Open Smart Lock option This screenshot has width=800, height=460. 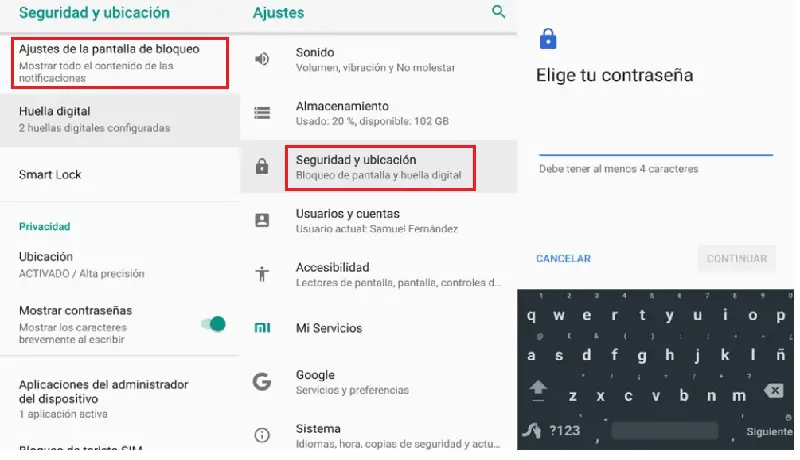click(120, 174)
